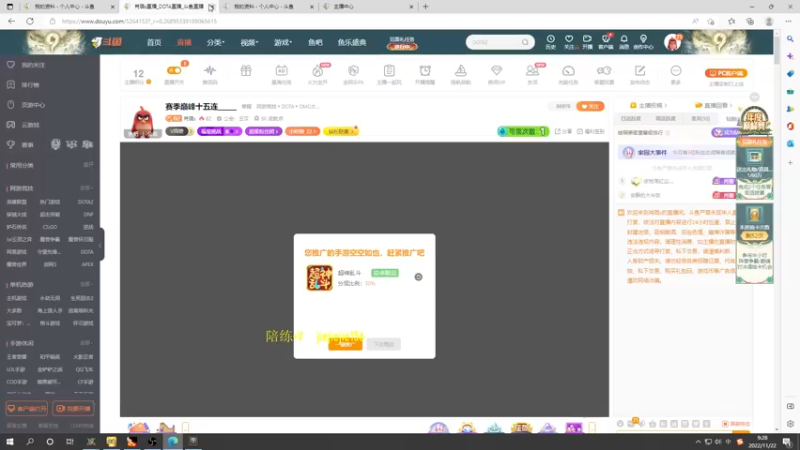Click the clipboard 主播一起玩 icon
The image size is (800, 450).
pyautogui.click(x=389, y=70)
